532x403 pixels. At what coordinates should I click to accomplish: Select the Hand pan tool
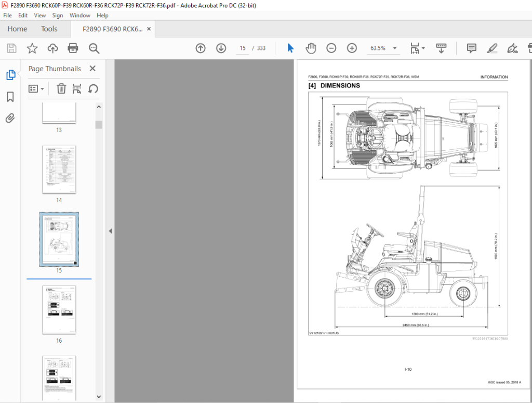click(x=311, y=48)
